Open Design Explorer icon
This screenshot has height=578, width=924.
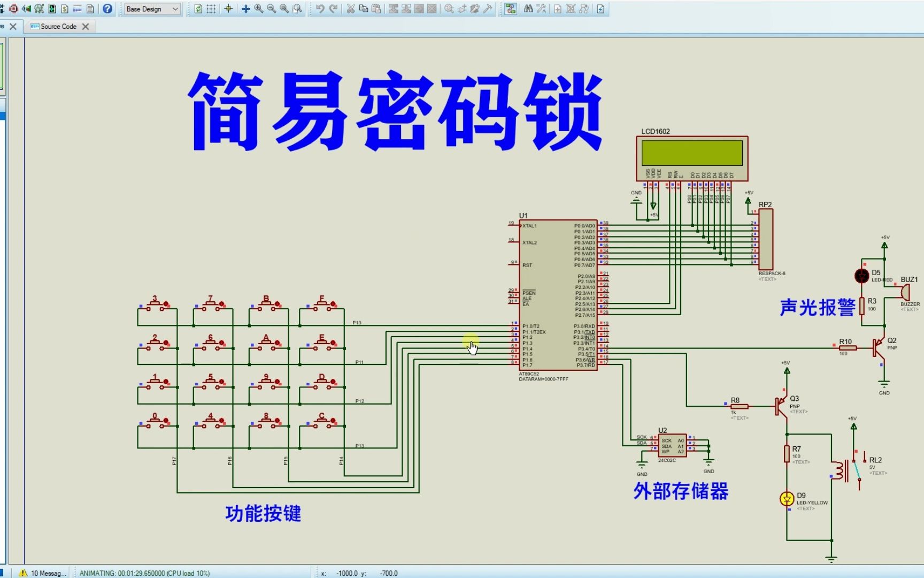coord(52,9)
